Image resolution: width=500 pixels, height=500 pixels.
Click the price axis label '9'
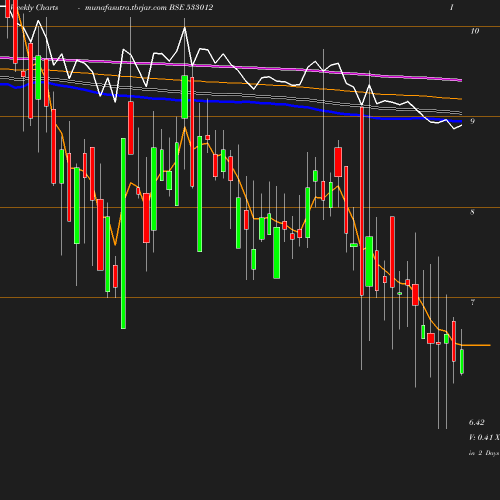(x=472, y=121)
